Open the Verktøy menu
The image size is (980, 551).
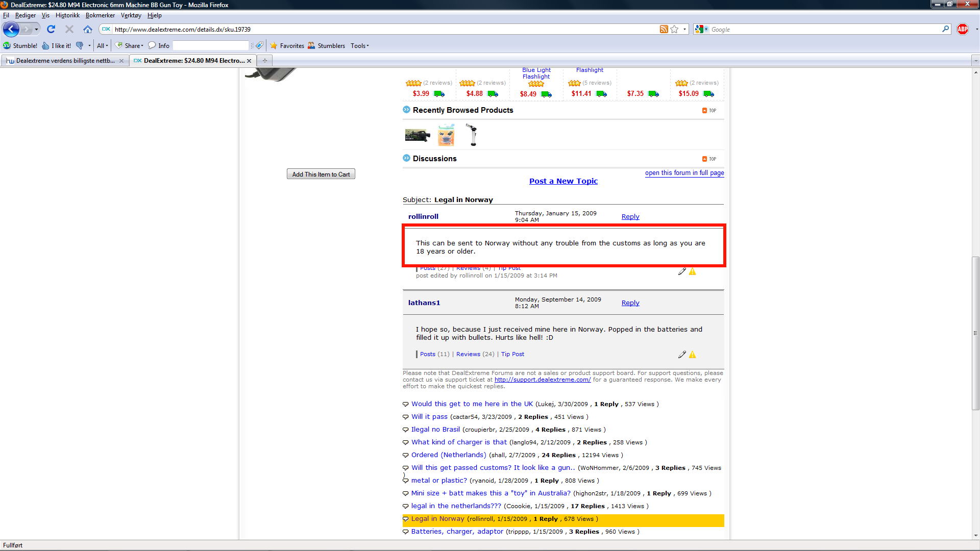click(131, 15)
